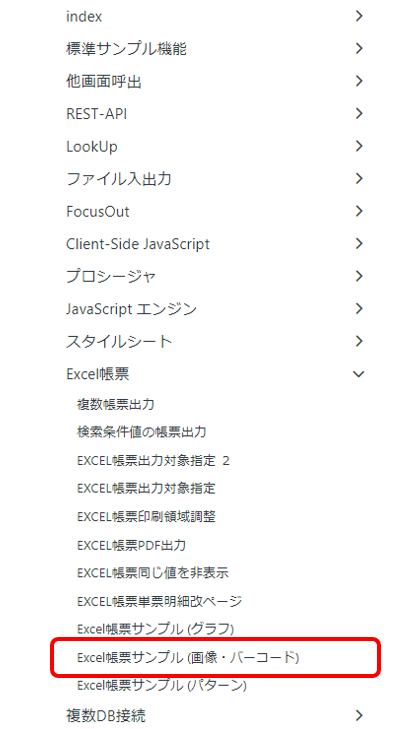Expand the FocusOut chevron arrow
Screen dimensions: 400x729
click(x=359, y=211)
